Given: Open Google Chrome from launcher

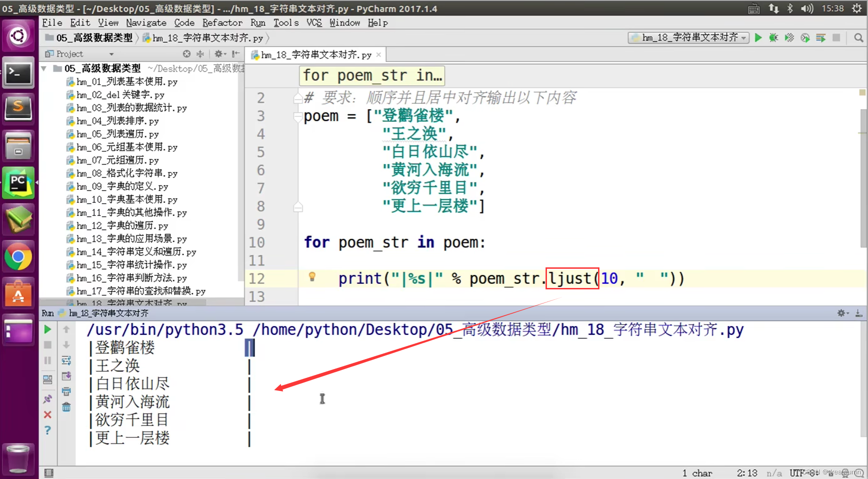Looking at the screenshot, I should (x=18, y=257).
